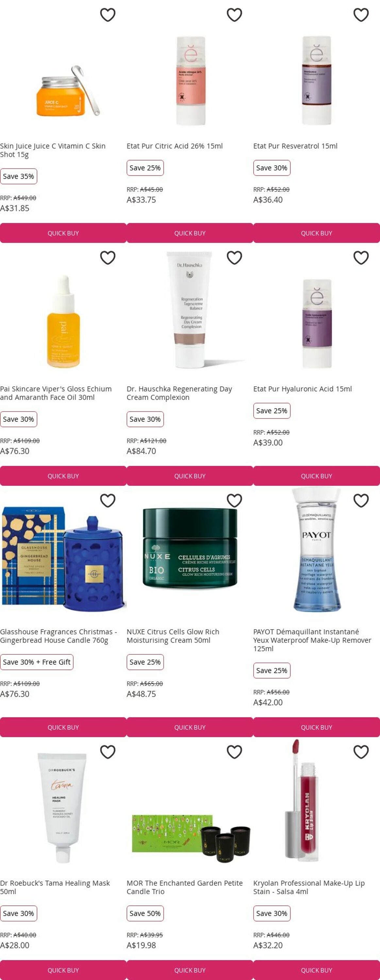Viewport: 380px width, 980px height.
Task: Wishlist Kryolan Lip Stain Salsa
Action: click(x=361, y=752)
